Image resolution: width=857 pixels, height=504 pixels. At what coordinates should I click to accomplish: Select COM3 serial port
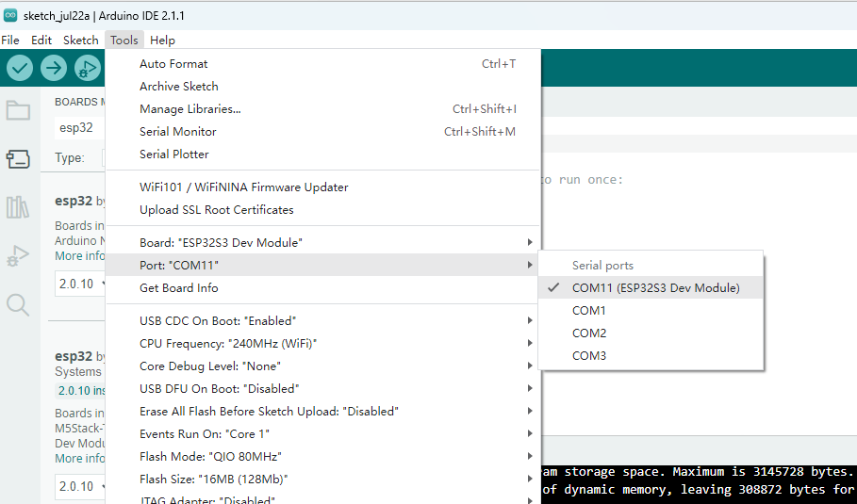[651, 355]
